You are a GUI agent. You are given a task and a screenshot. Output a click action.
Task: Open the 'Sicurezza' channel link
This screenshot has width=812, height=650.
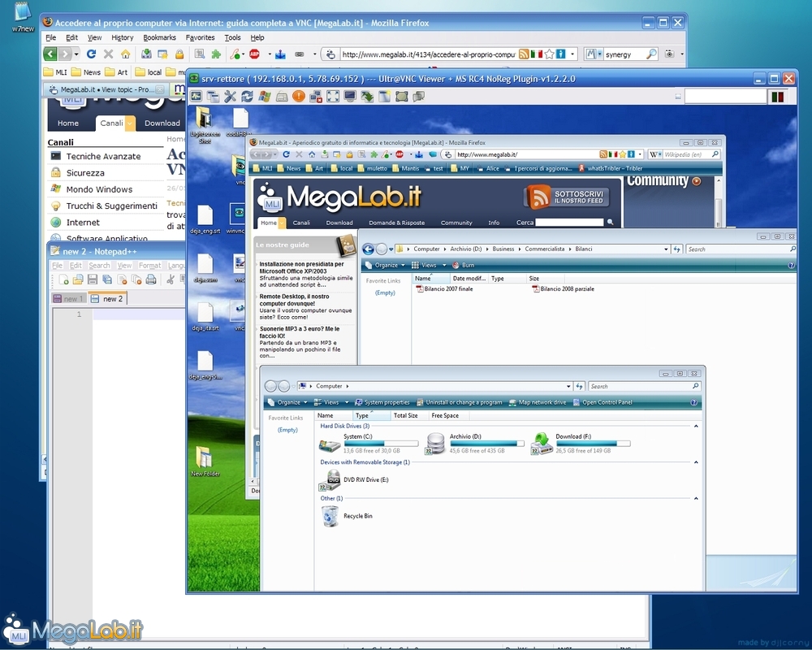pos(85,173)
